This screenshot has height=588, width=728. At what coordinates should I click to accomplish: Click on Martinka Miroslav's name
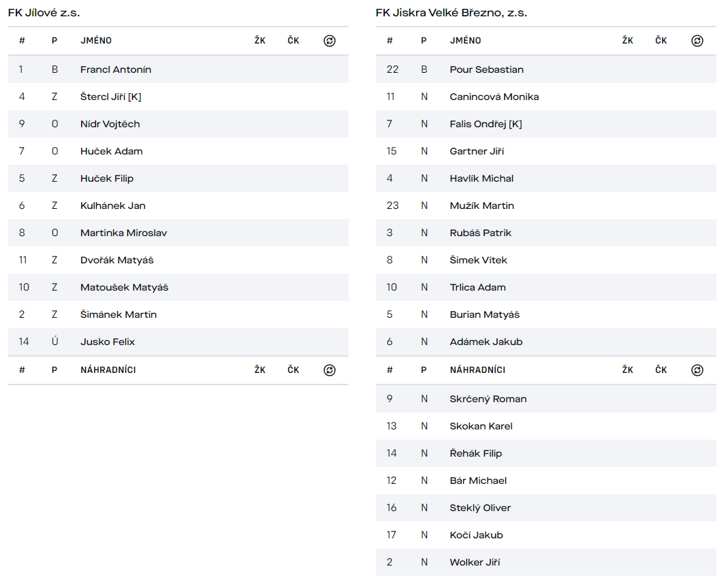click(123, 233)
